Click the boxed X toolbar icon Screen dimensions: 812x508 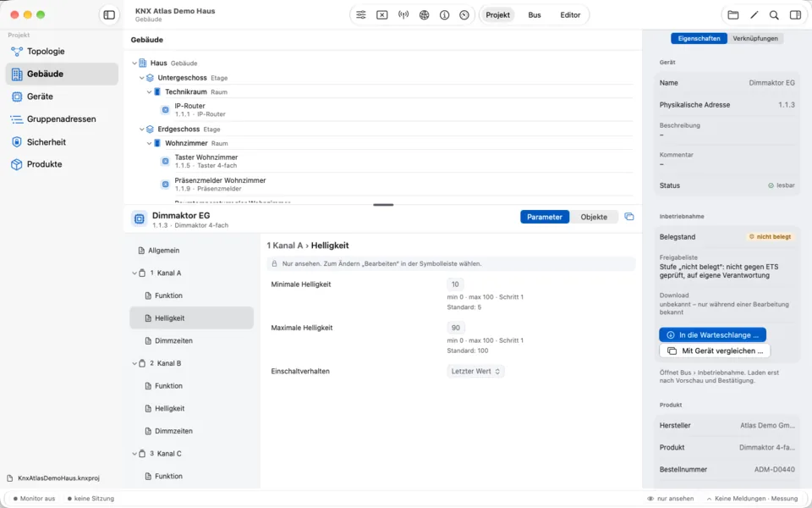tap(382, 15)
